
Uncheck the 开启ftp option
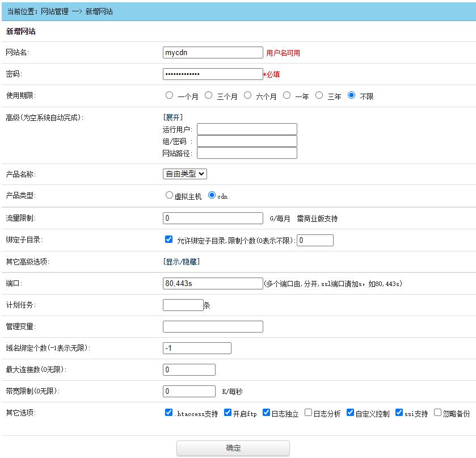[228, 413]
